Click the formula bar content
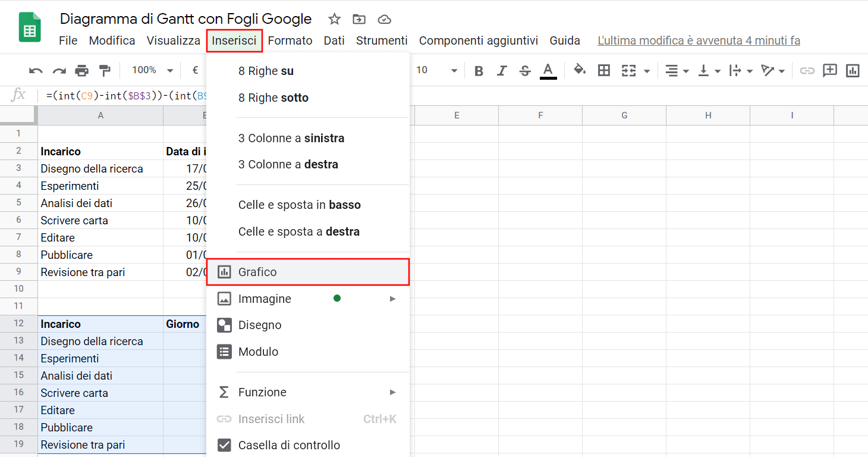 [126, 95]
